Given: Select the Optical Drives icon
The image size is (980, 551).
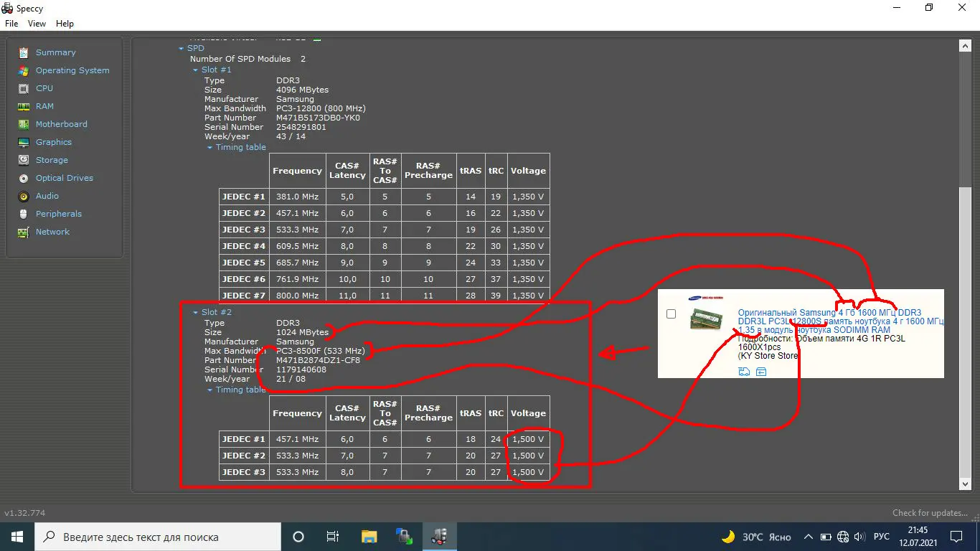Looking at the screenshot, I should 24,178.
